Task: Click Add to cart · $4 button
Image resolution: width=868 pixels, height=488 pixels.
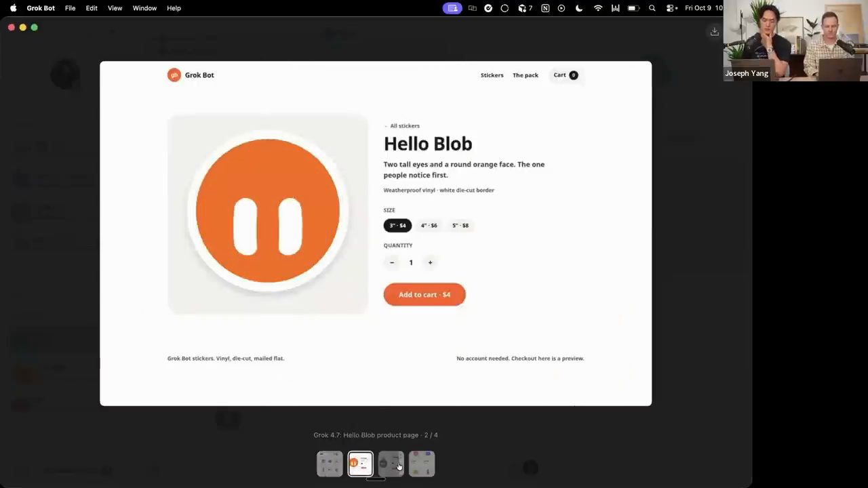Action: coord(425,295)
